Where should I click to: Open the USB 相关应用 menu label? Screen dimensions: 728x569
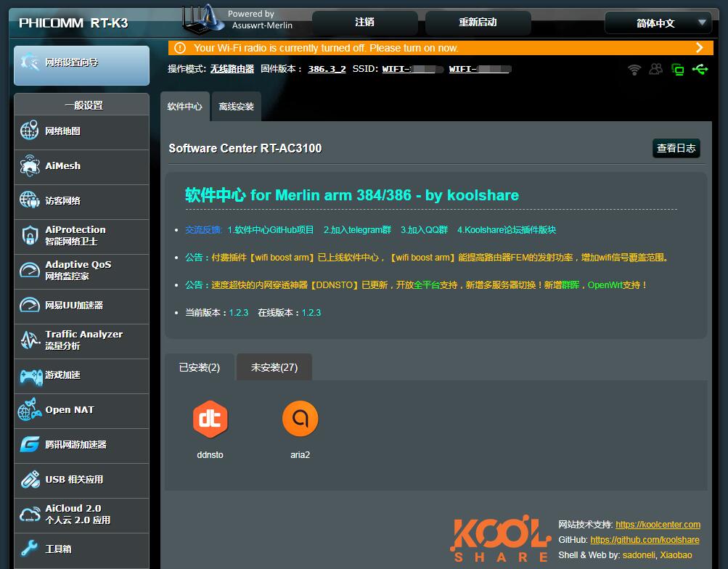tap(74, 480)
